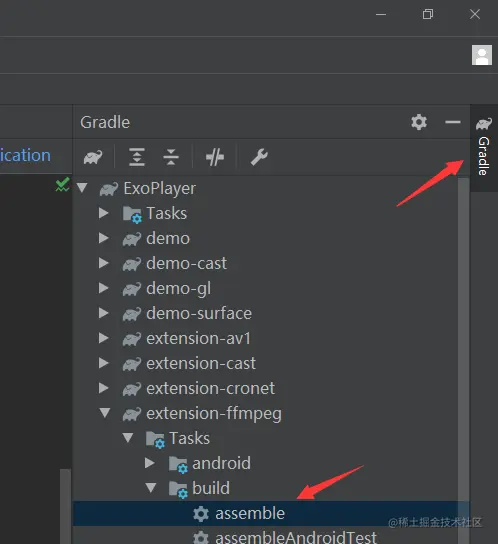Open the user account avatar icon
This screenshot has height=544, width=498.
(x=482, y=55)
